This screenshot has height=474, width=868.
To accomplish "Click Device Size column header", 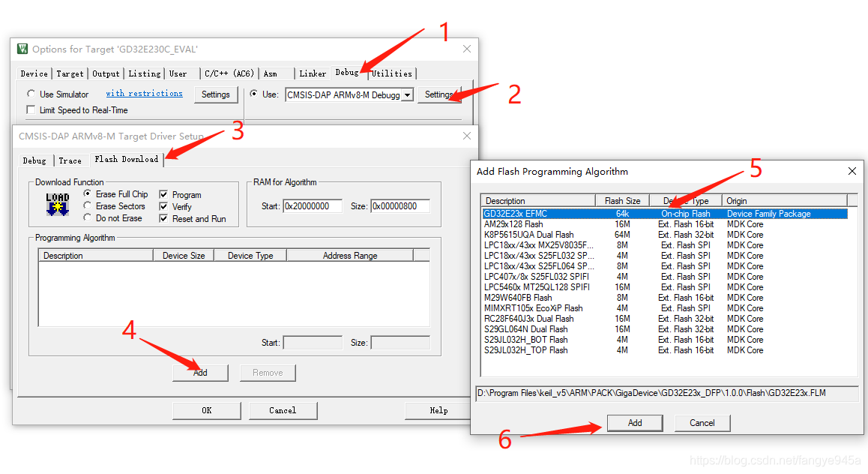I will click(184, 255).
